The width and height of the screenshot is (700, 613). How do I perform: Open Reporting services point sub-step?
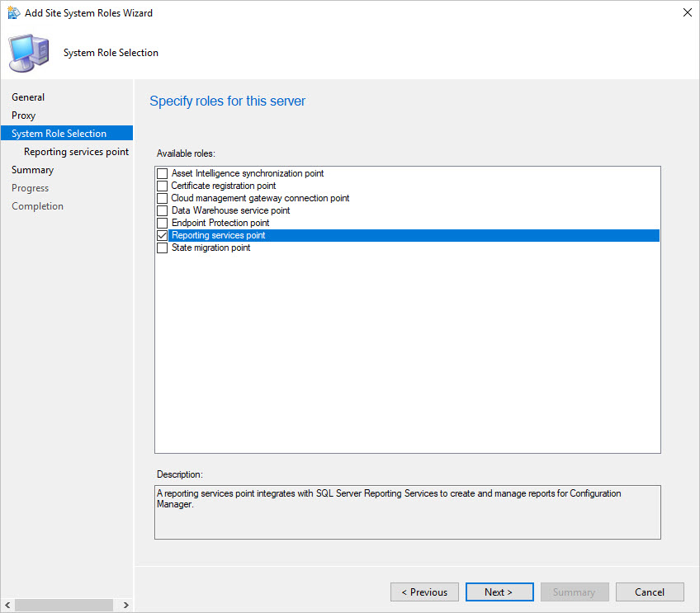tap(76, 152)
